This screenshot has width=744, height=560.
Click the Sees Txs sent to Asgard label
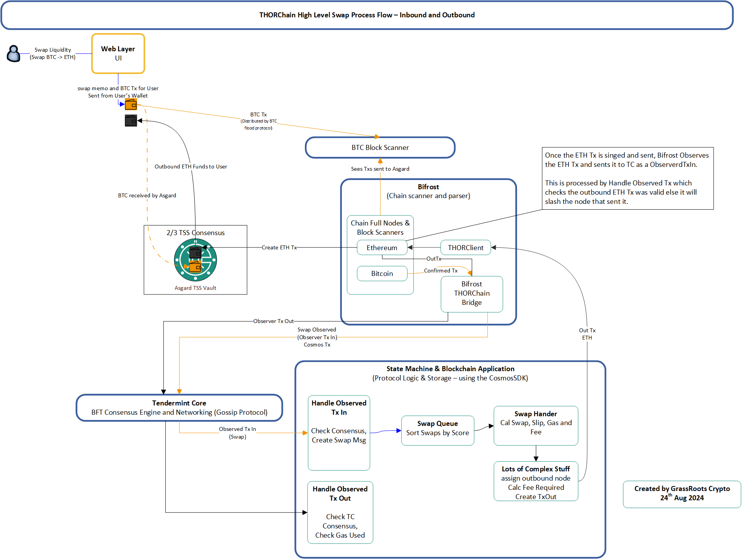tap(380, 169)
